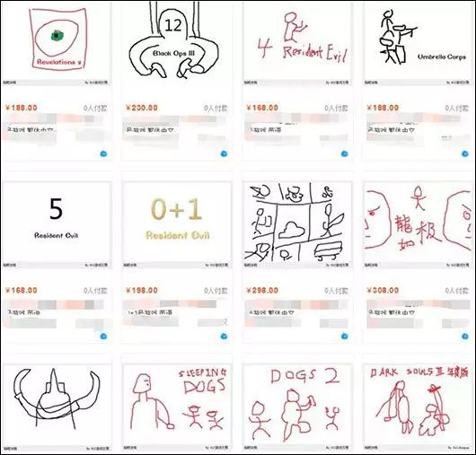Open the Black Ops III drawing thumbnail
The image size is (476, 455).
tap(177, 43)
